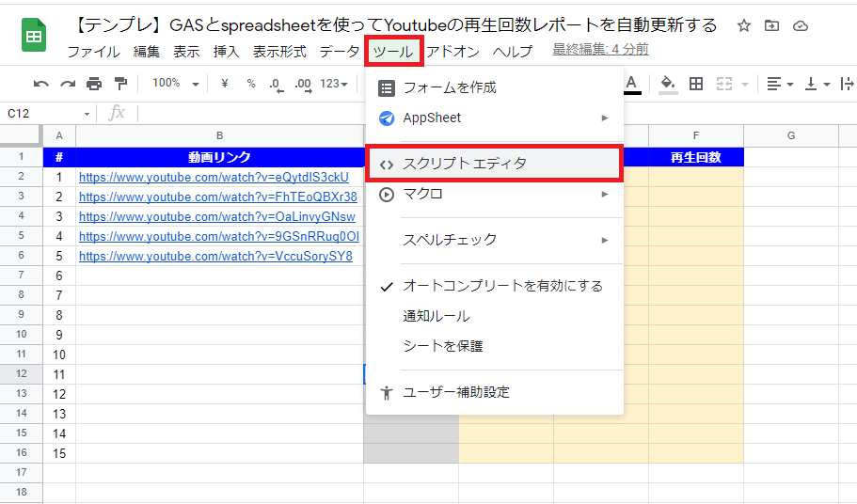Viewport: 857px width, 504px height.
Task: Open the ファイル menu
Action: (x=93, y=52)
